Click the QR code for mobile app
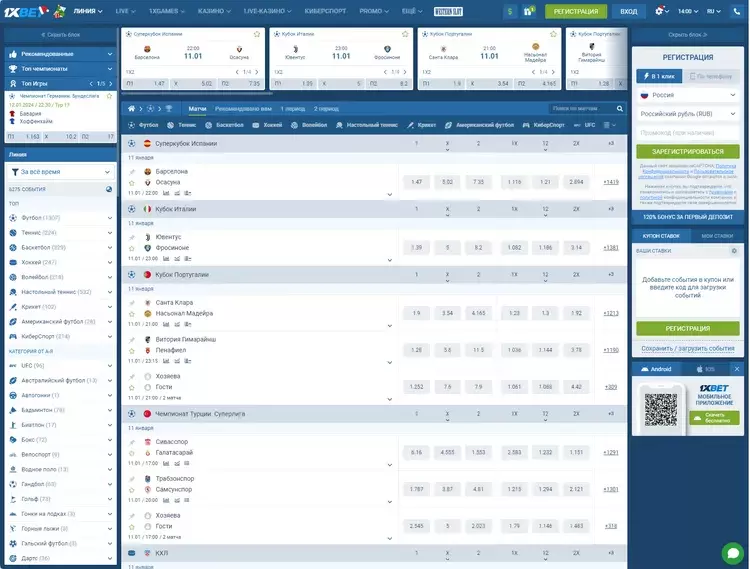The height and width of the screenshot is (569, 750). [x=661, y=410]
